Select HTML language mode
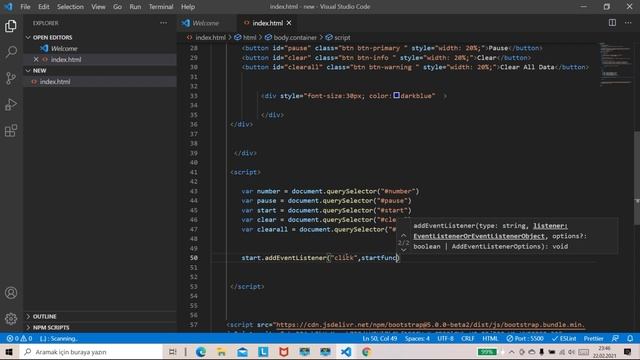This screenshot has width=640, height=360. pos(490,338)
